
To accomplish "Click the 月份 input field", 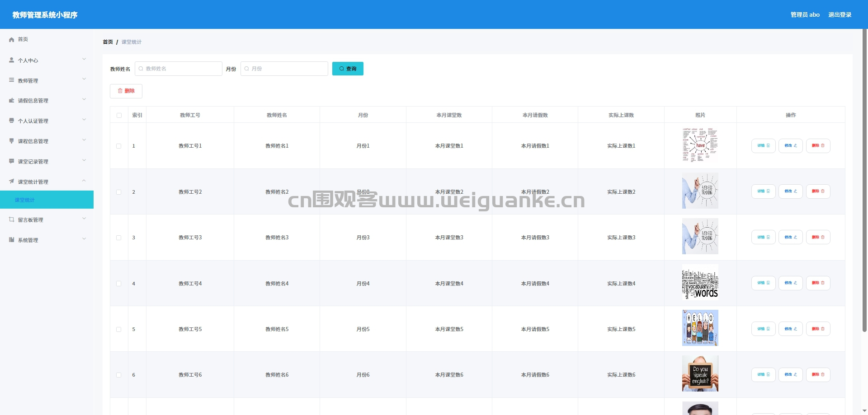I will pos(284,69).
